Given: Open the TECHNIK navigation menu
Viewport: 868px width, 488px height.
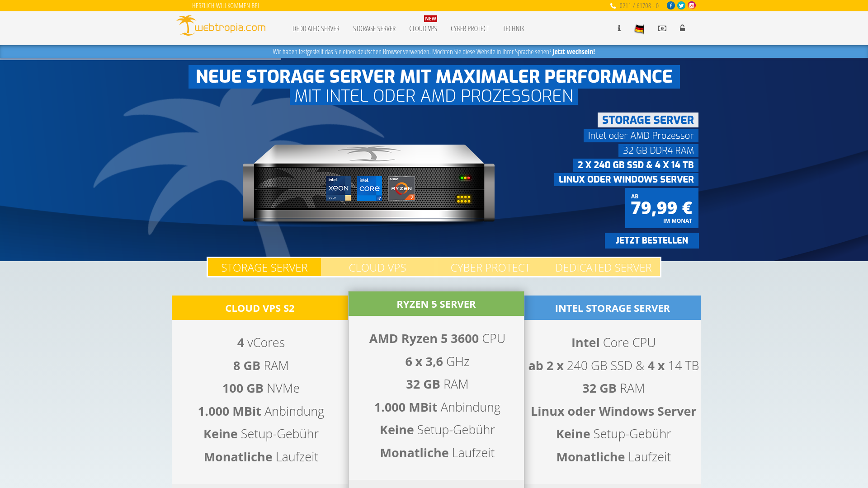Looking at the screenshot, I should point(513,28).
